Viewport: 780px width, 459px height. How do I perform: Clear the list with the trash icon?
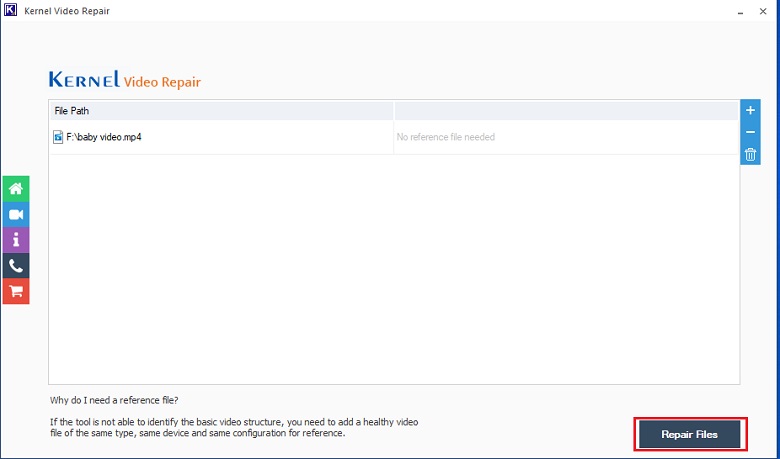[x=750, y=154]
